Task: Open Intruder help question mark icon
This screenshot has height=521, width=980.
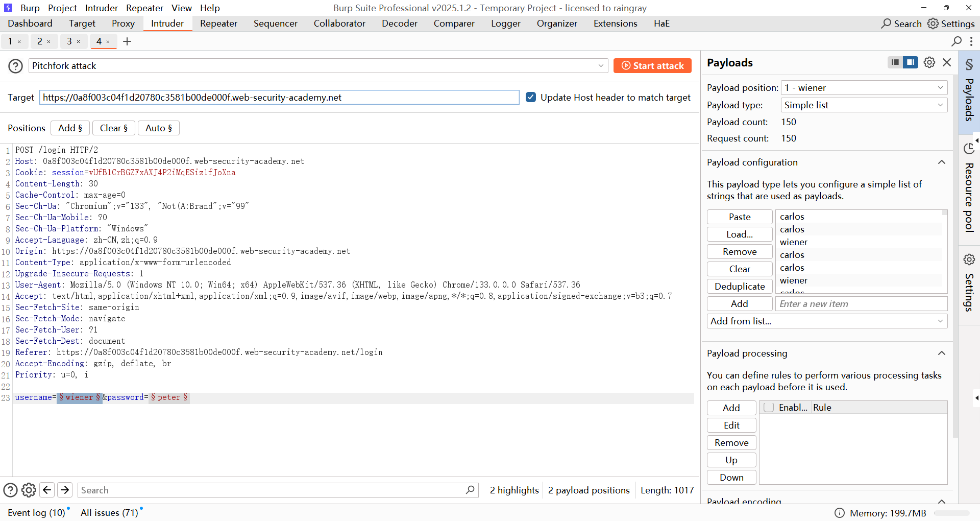Action: tap(15, 66)
